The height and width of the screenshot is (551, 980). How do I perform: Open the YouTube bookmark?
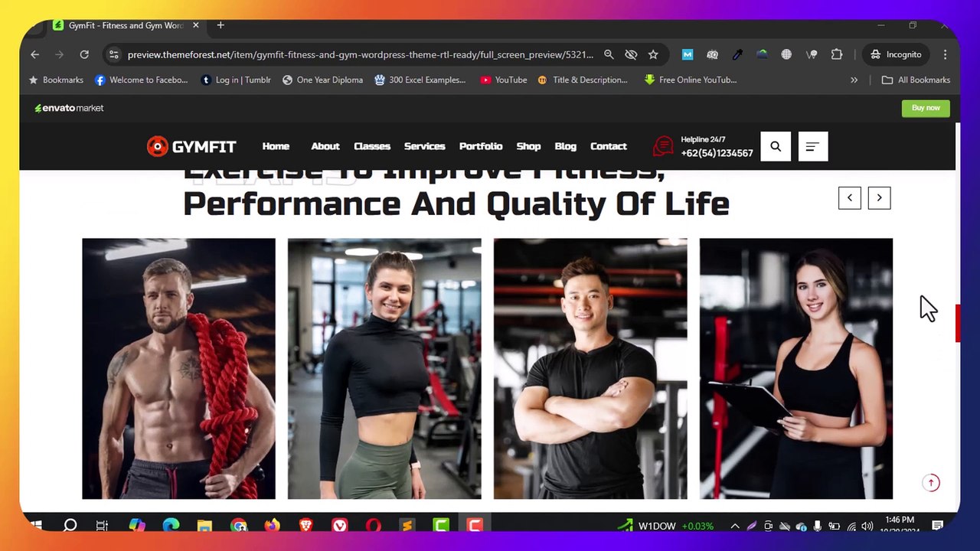tap(503, 80)
